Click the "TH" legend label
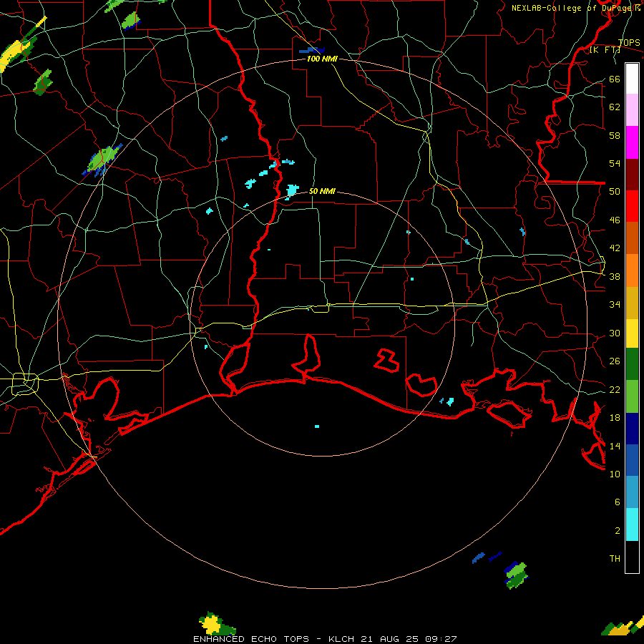The width and height of the screenshot is (644, 644). 615,559
